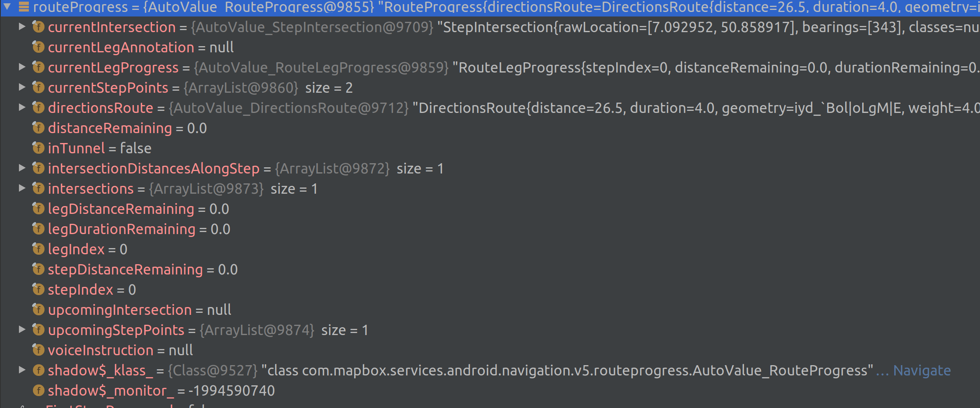Screen dimensions: 980x408
Task: Expand the directionsRoute node
Action: pos(22,108)
